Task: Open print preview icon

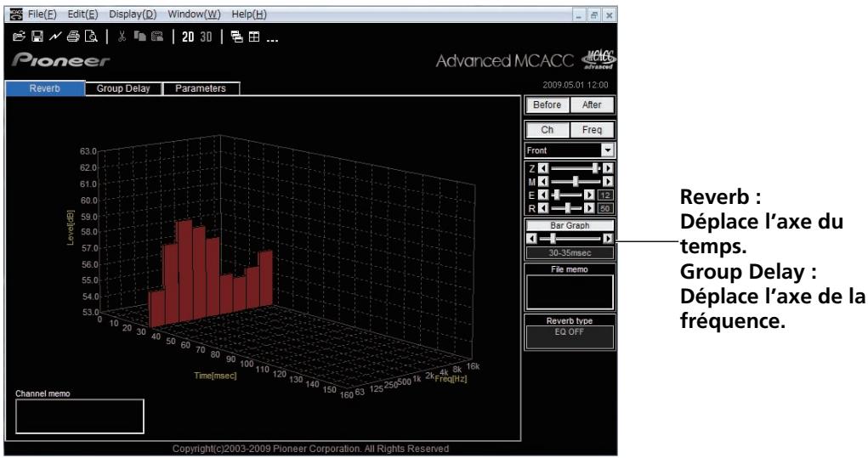Action: coord(91,37)
